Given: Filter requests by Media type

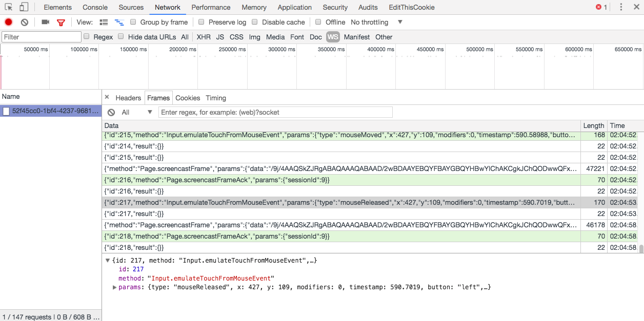Looking at the screenshot, I should pos(275,37).
